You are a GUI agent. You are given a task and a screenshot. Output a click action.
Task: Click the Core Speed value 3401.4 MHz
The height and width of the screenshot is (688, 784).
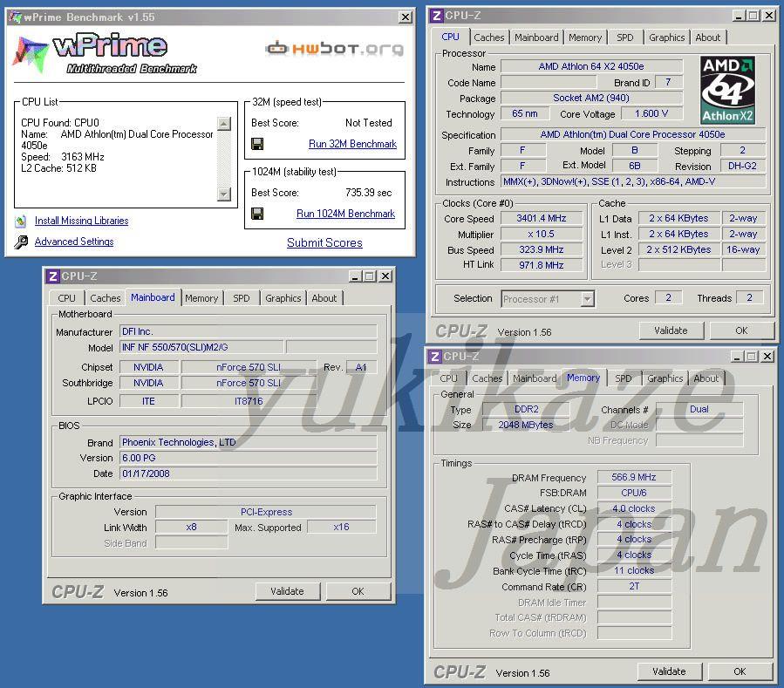pos(542,219)
